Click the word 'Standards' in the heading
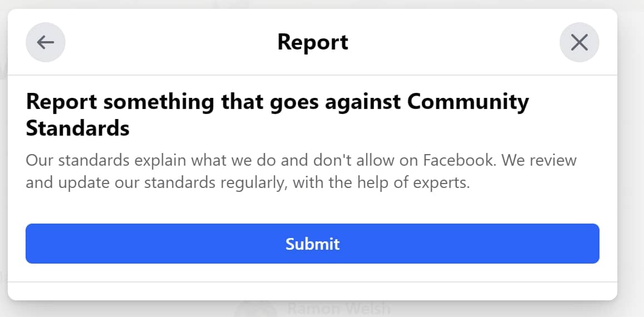 pyautogui.click(x=78, y=128)
